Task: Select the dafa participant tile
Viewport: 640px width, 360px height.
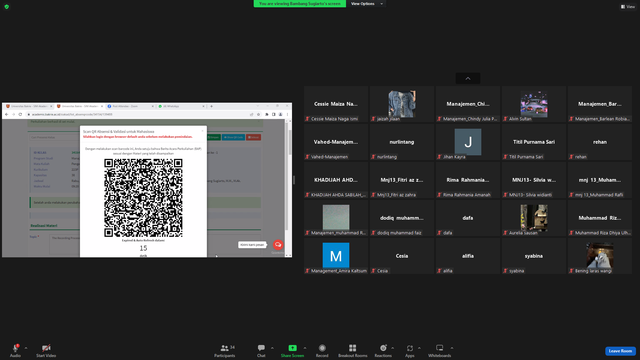Action: click(468, 218)
